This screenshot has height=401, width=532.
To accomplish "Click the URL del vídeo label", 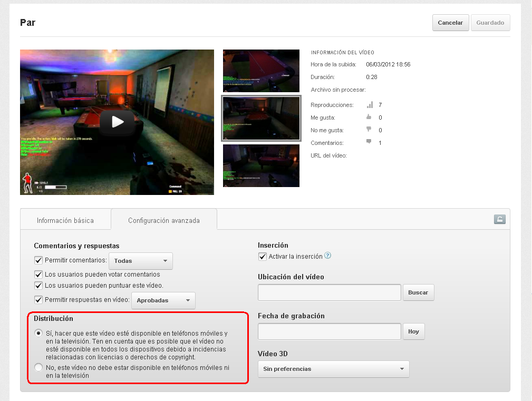I will (x=329, y=155).
